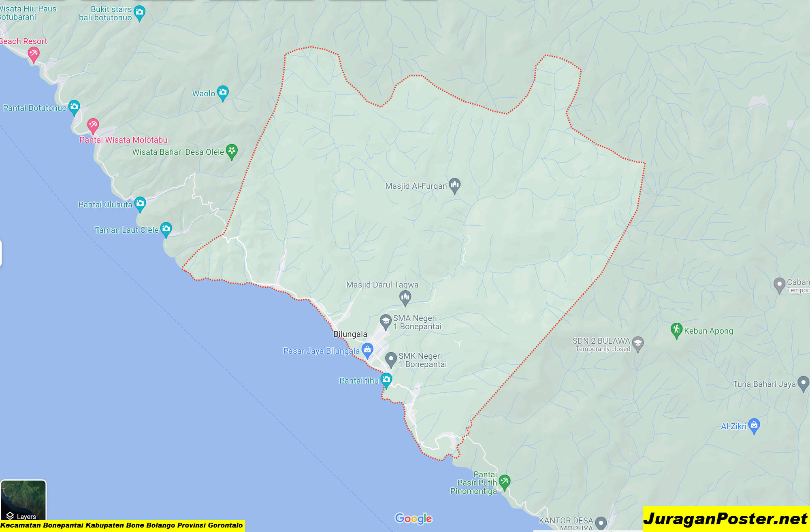Open the Layers satellite thumbnail
Screen dimensions: 810x532
pyautogui.click(x=23, y=500)
